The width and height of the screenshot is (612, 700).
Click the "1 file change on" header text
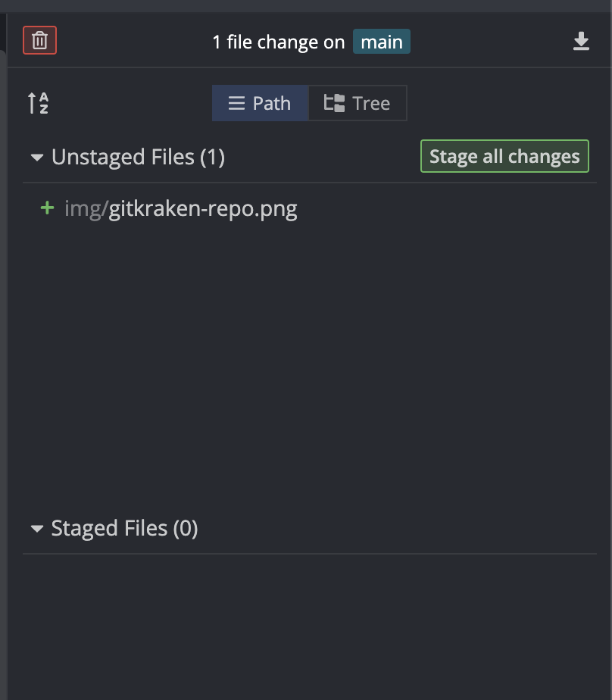(x=278, y=42)
